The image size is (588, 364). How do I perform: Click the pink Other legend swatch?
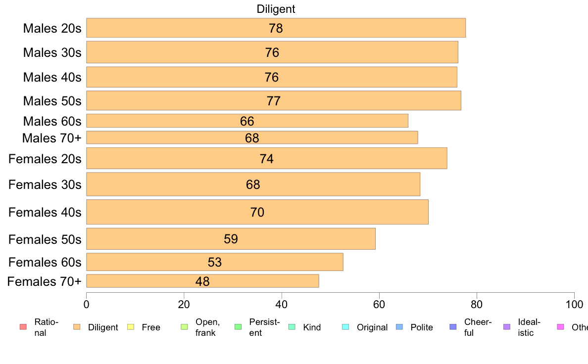(x=561, y=327)
